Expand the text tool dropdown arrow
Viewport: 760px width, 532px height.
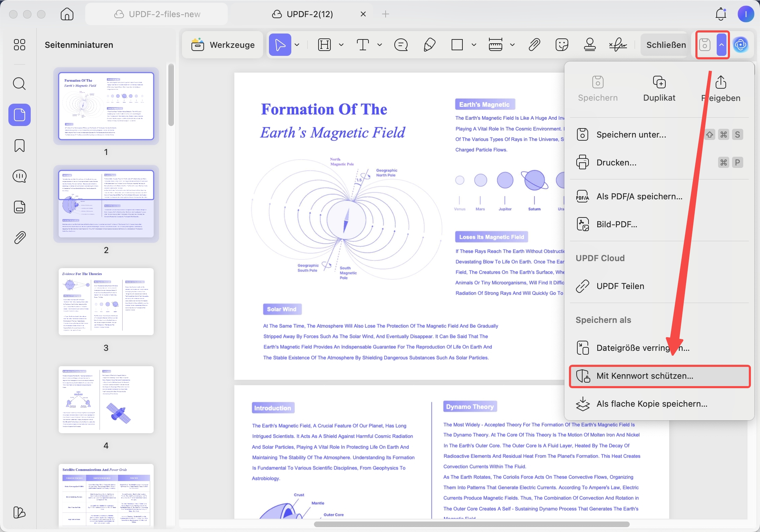click(380, 45)
